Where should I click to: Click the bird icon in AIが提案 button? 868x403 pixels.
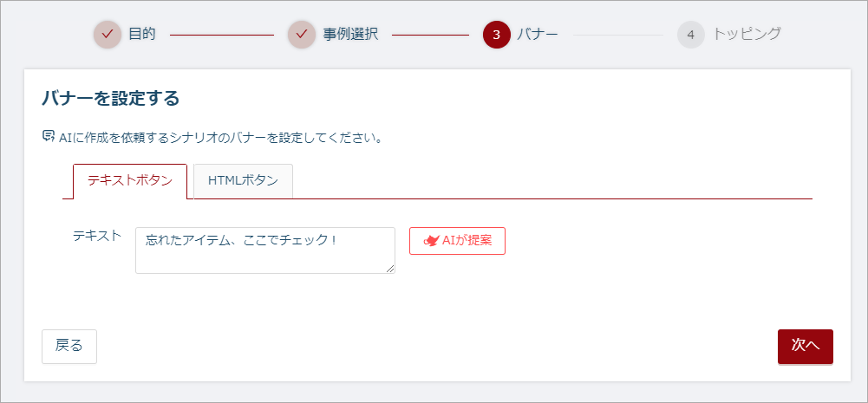[x=431, y=241]
